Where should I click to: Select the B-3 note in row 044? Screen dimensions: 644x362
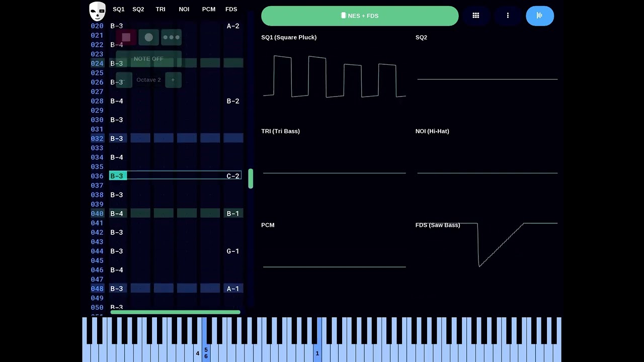(117, 251)
